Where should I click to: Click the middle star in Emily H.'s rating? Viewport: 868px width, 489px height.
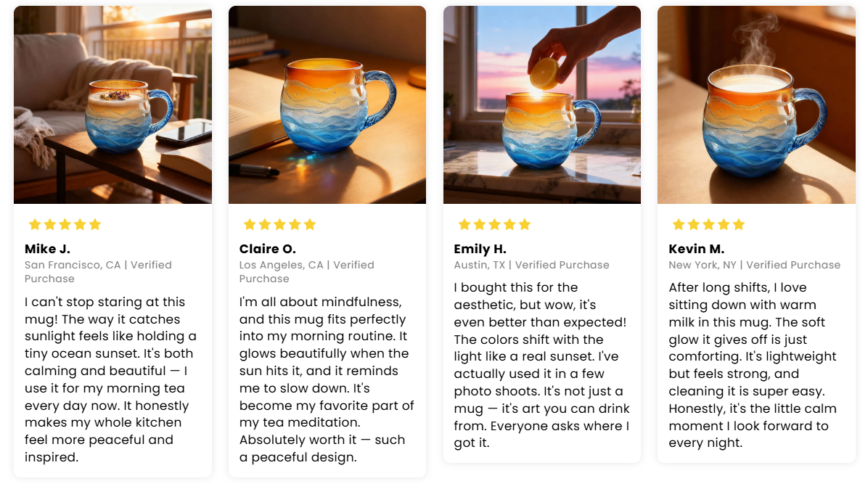pyautogui.click(x=494, y=224)
